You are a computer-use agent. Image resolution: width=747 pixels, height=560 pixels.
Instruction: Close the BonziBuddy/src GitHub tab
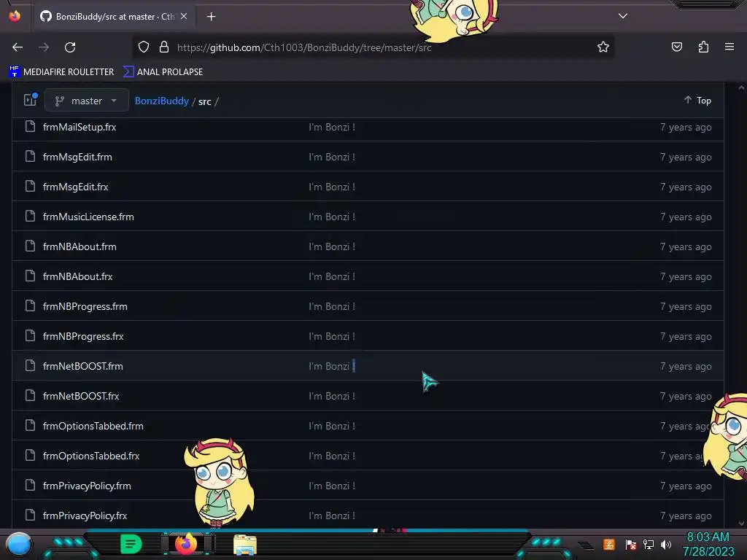(184, 16)
